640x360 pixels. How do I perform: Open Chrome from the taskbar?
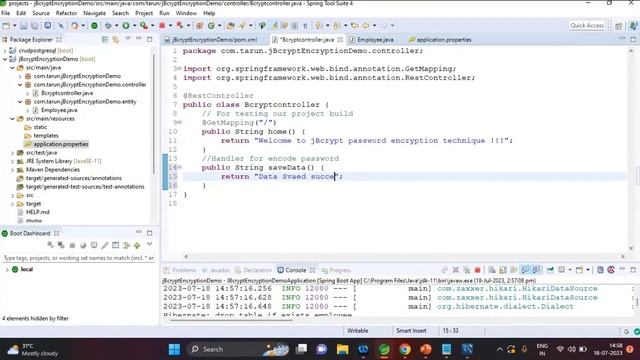tap(404, 349)
